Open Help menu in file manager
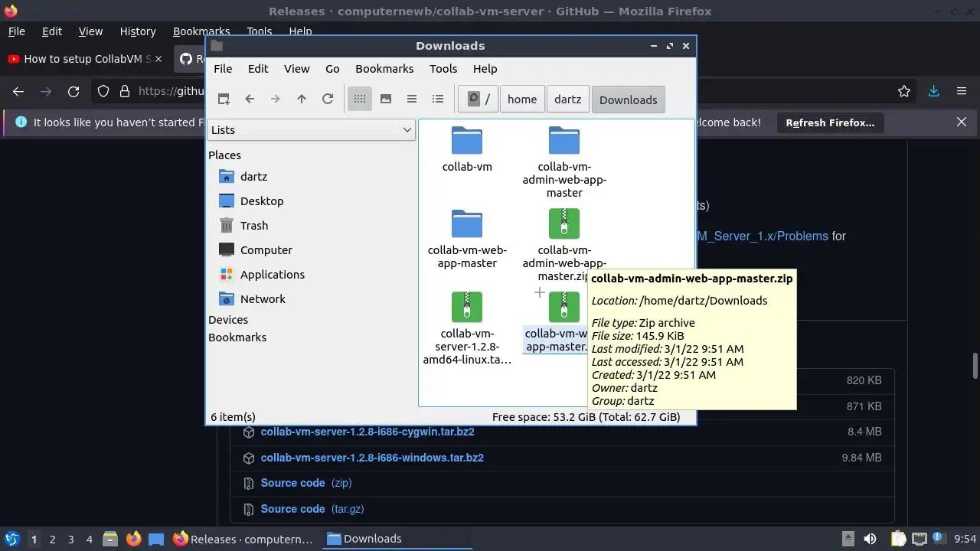The image size is (980, 551). pos(485,68)
